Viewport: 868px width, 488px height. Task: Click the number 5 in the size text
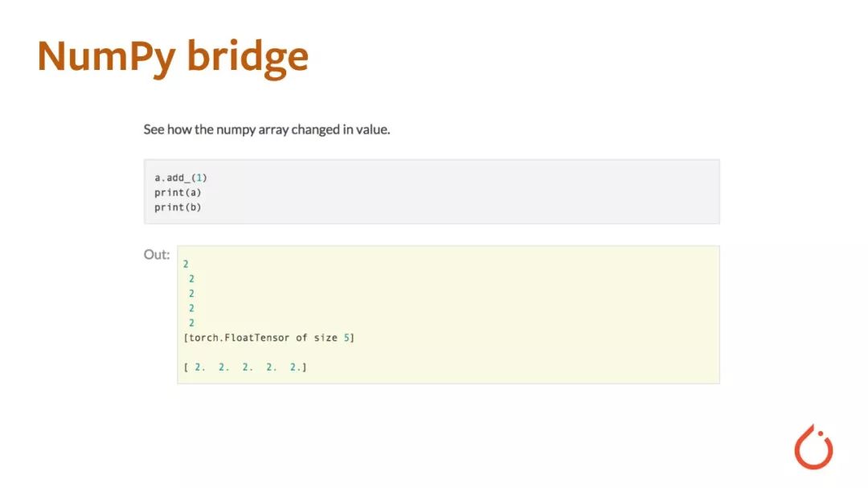(346, 338)
